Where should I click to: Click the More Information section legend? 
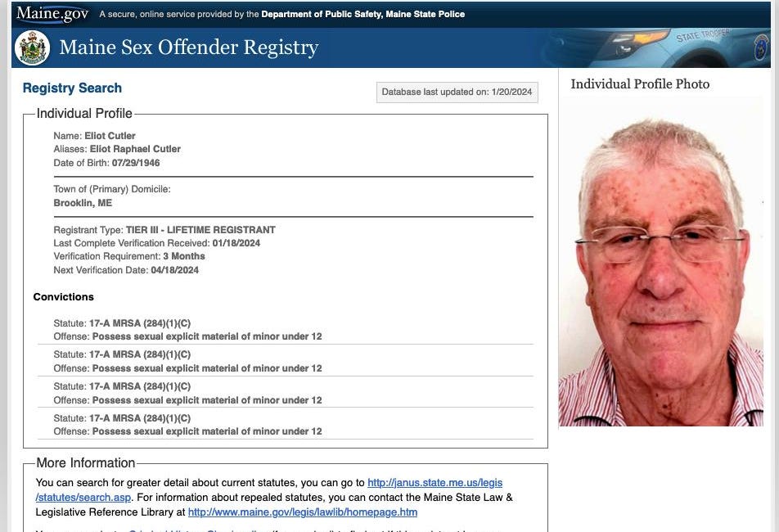tap(85, 463)
